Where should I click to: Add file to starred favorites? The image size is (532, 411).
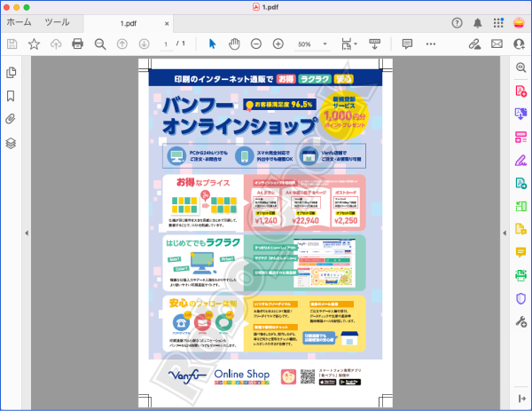coord(34,43)
